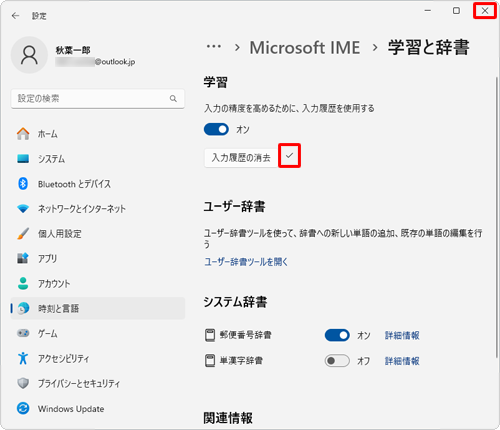
Task: Click the アカウント person icon
Action: tap(23, 283)
